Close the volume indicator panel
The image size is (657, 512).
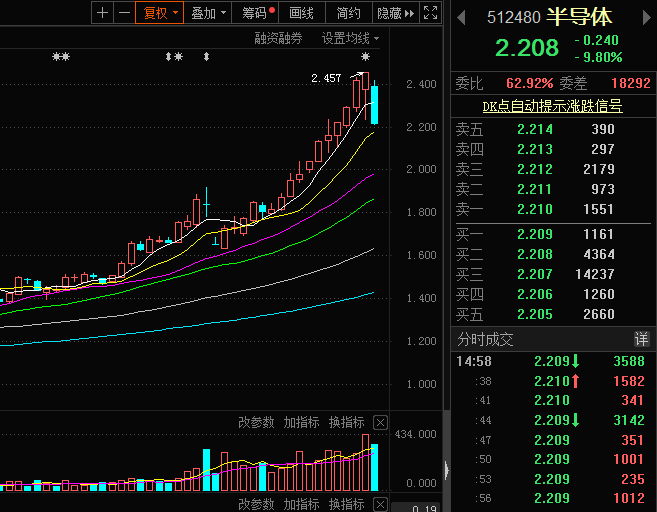coord(380,423)
